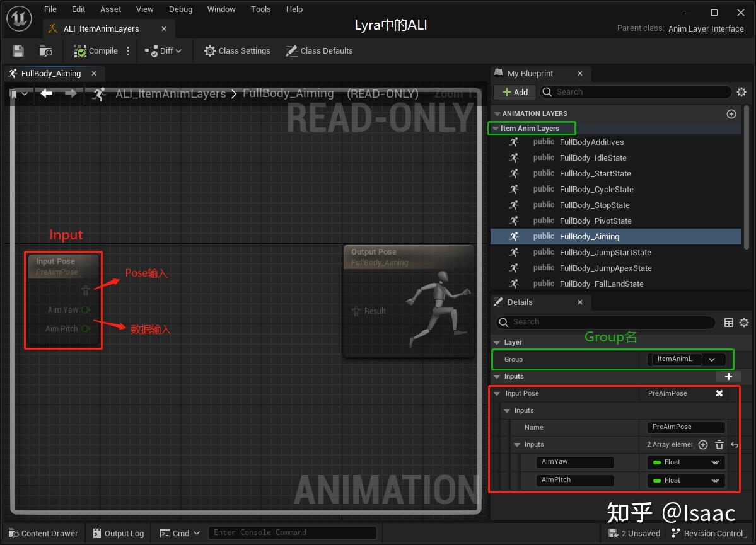Viewport: 756px width, 545px height.
Task: Collapse the Item Anim Layers group
Action: (x=496, y=128)
